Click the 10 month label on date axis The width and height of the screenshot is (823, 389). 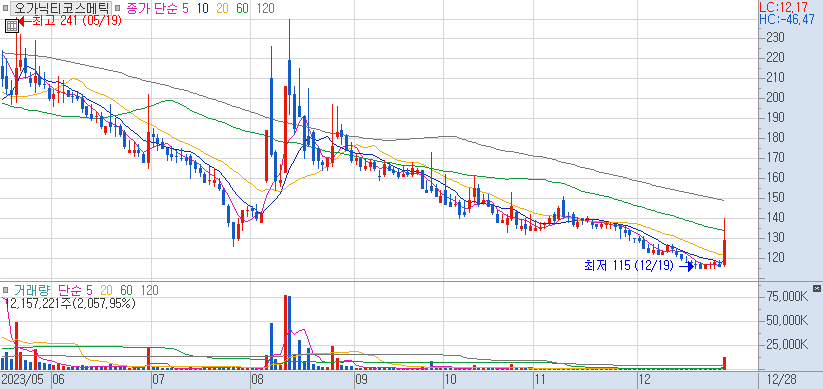[450, 379]
